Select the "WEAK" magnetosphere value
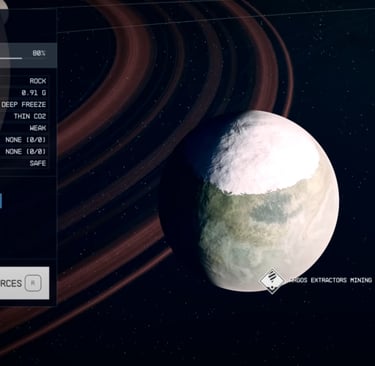 tap(38, 128)
